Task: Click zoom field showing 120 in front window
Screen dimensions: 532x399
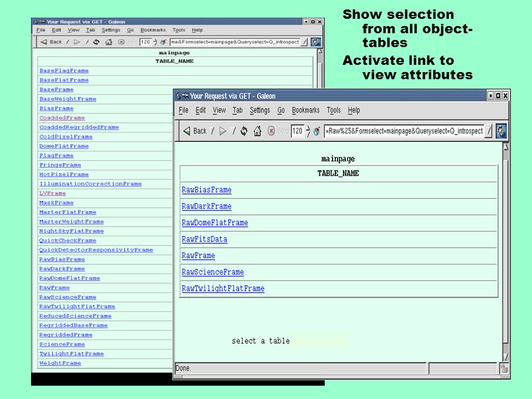Action: tap(298, 131)
